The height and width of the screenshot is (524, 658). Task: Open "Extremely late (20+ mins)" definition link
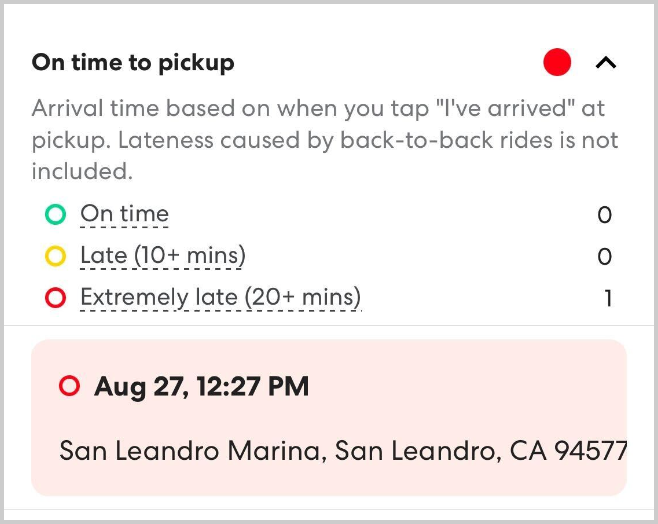tap(220, 297)
